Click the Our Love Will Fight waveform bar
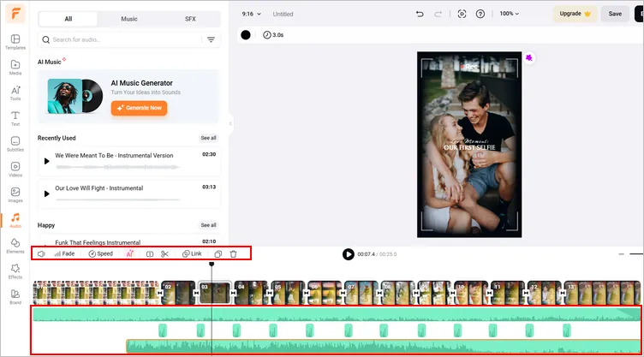Image resolution: width=644 pixels, height=357 pixels. pyautogui.click(x=117, y=199)
